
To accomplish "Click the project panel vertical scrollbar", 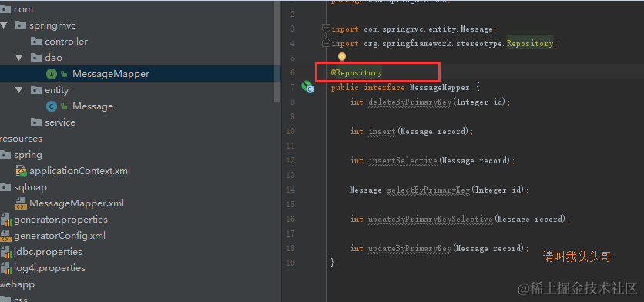I will (277, 52).
